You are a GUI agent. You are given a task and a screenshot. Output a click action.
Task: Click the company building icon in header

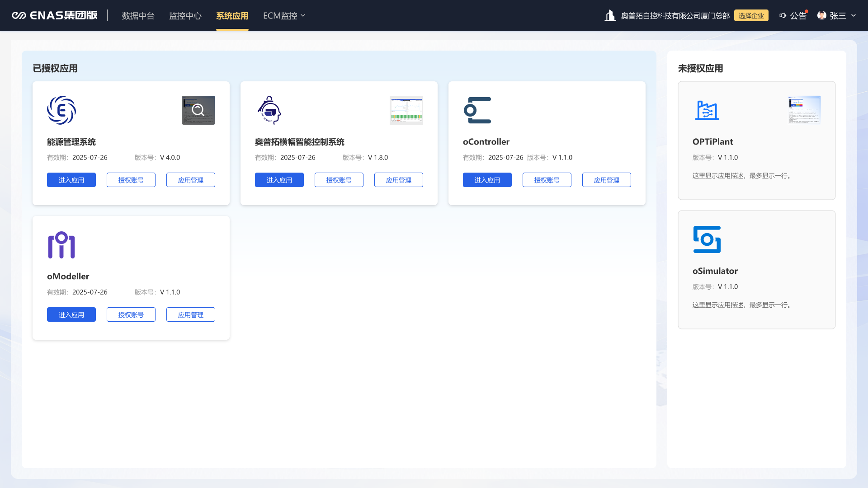pos(610,16)
